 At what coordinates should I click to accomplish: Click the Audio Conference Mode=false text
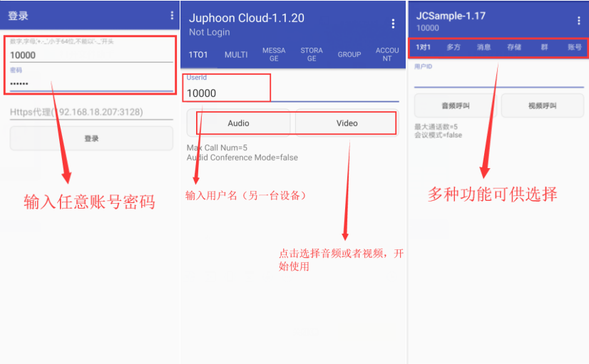click(242, 157)
